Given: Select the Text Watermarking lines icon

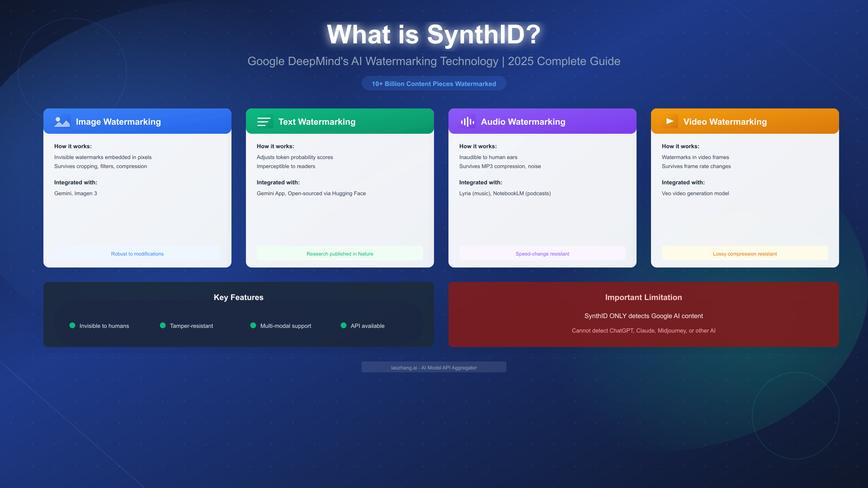Looking at the screenshot, I should [x=264, y=121].
